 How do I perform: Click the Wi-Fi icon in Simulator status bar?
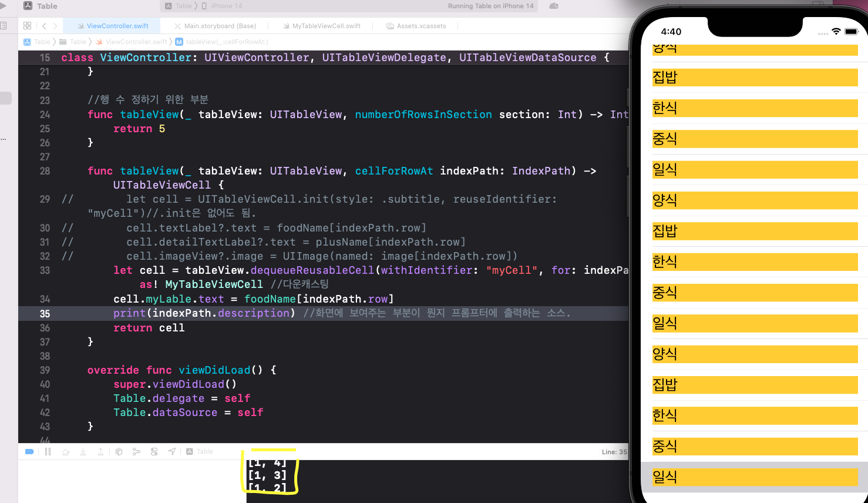[x=836, y=32]
